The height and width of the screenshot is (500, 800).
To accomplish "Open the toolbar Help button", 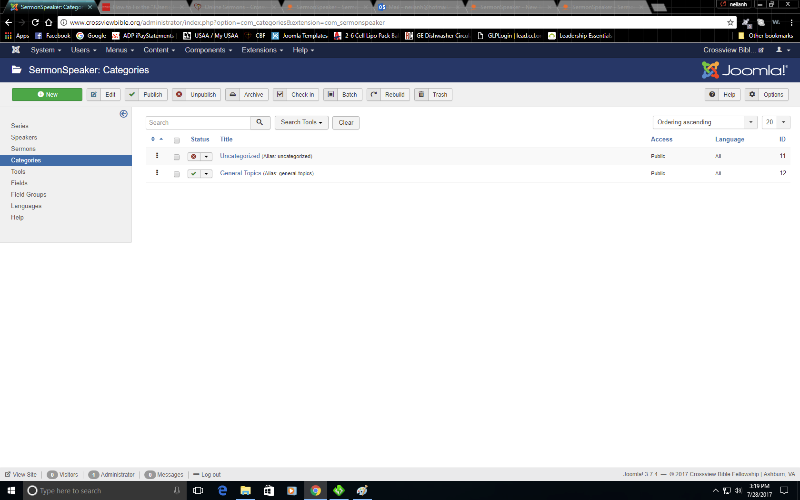I will click(723, 94).
